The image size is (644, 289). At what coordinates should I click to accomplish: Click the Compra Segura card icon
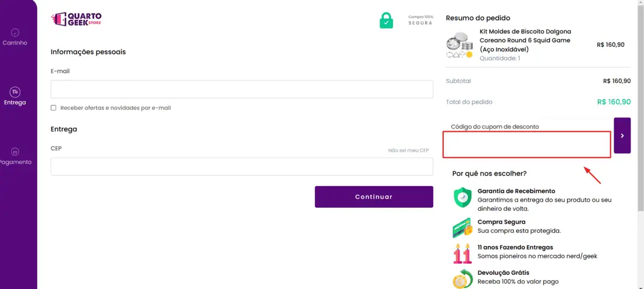coord(463,228)
